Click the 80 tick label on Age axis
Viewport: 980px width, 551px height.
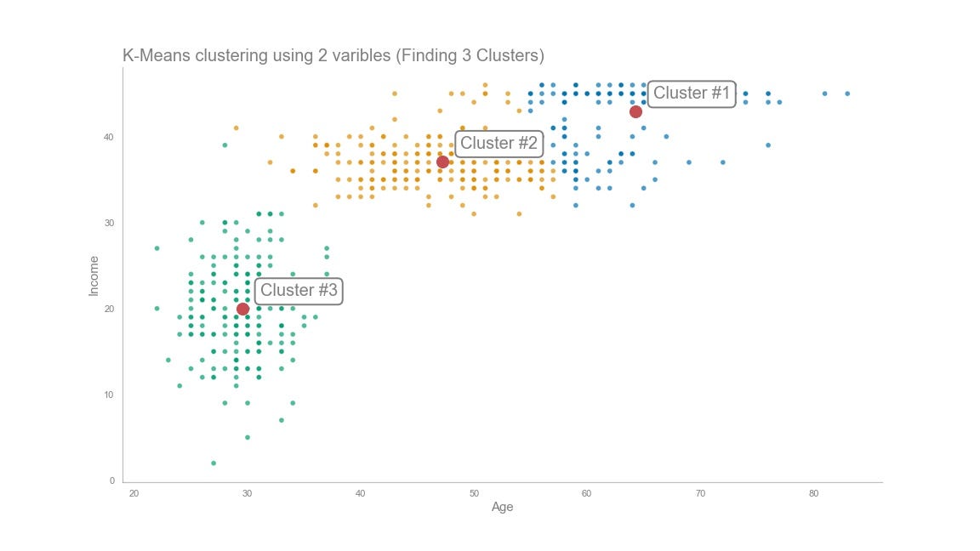[x=813, y=494]
